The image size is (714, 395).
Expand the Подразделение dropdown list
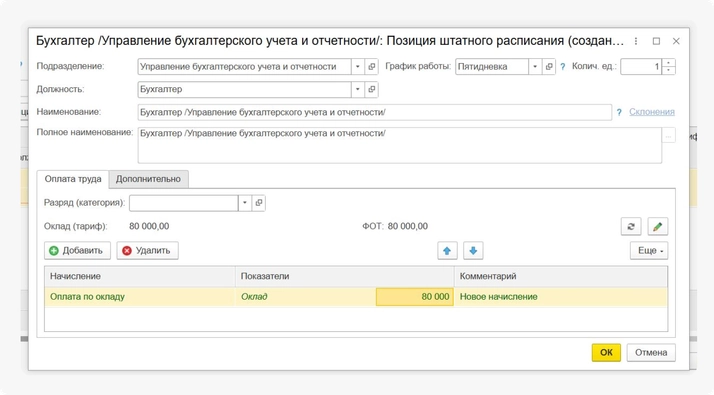358,67
